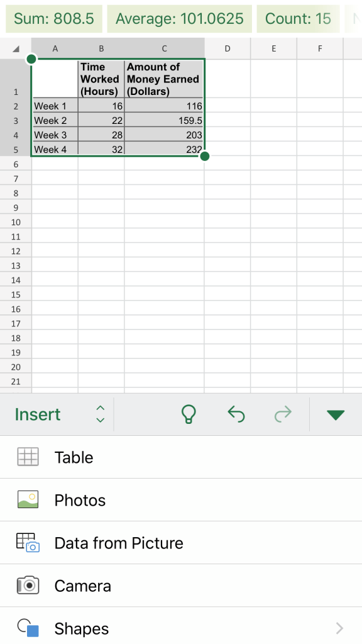This screenshot has width=362, height=644.
Task: Choose Table from the Insert menu
Action: coord(74,457)
